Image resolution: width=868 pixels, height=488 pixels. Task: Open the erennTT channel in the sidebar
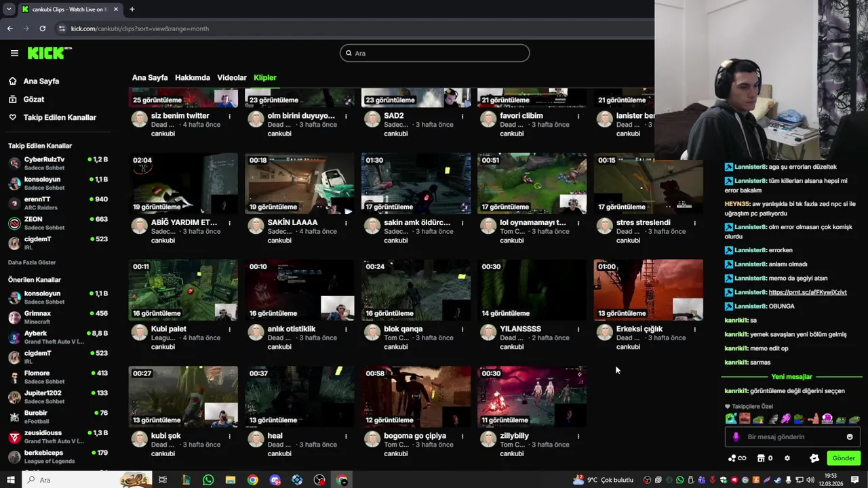pyautogui.click(x=58, y=203)
